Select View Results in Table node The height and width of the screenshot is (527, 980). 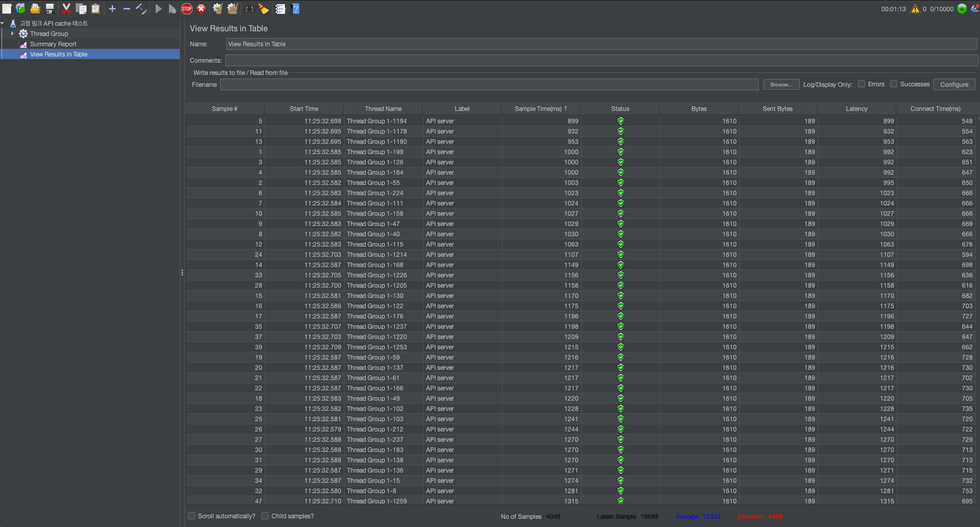tap(58, 54)
